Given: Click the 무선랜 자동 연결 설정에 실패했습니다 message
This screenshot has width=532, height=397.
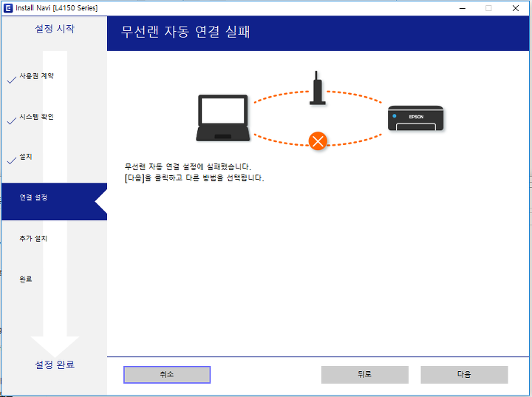Looking at the screenshot, I should 188,167.
